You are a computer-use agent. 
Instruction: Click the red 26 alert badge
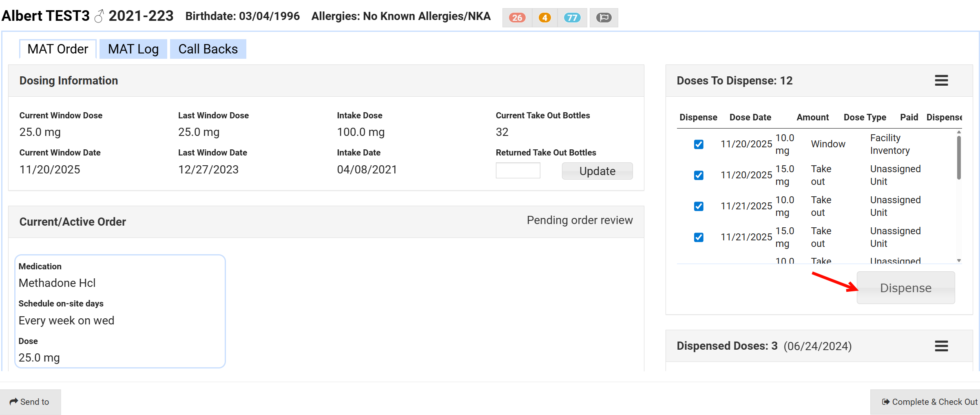point(517,18)
